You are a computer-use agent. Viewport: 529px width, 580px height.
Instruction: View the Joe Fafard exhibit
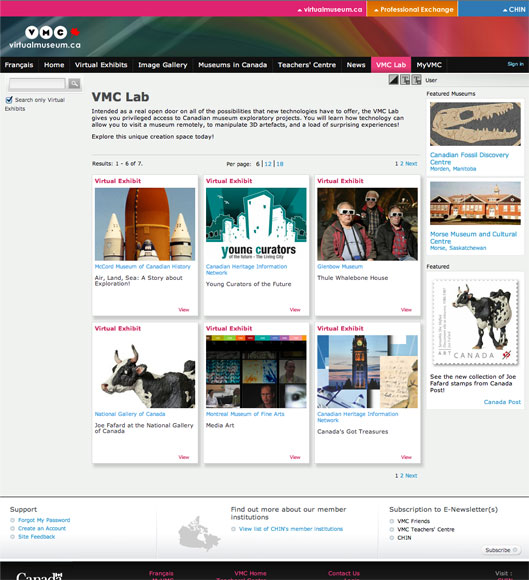(183, 457)
